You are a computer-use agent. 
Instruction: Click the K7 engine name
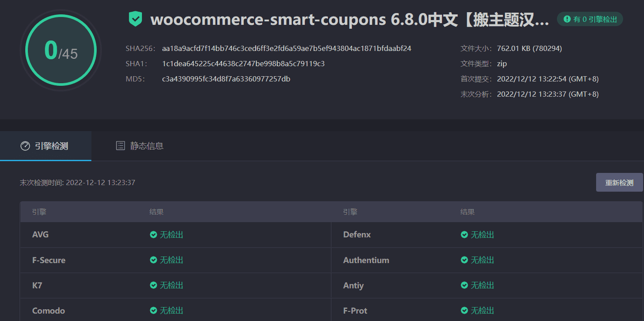point(37,285)
